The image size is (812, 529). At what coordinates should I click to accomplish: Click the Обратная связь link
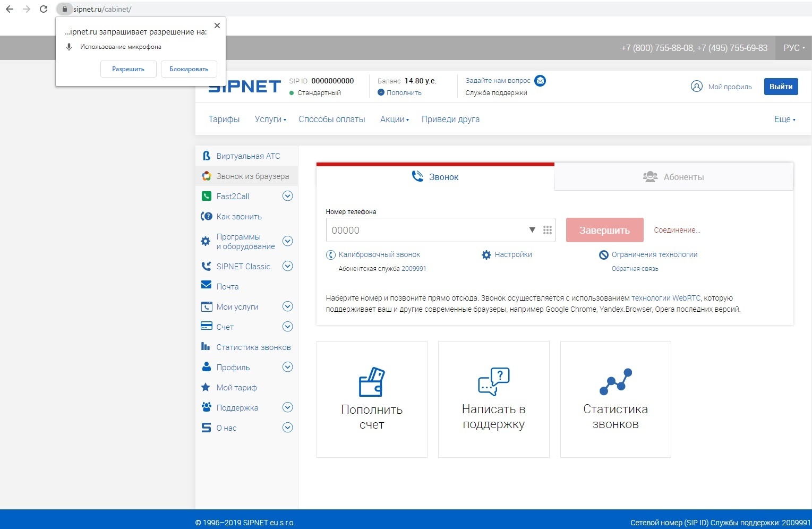635,269
